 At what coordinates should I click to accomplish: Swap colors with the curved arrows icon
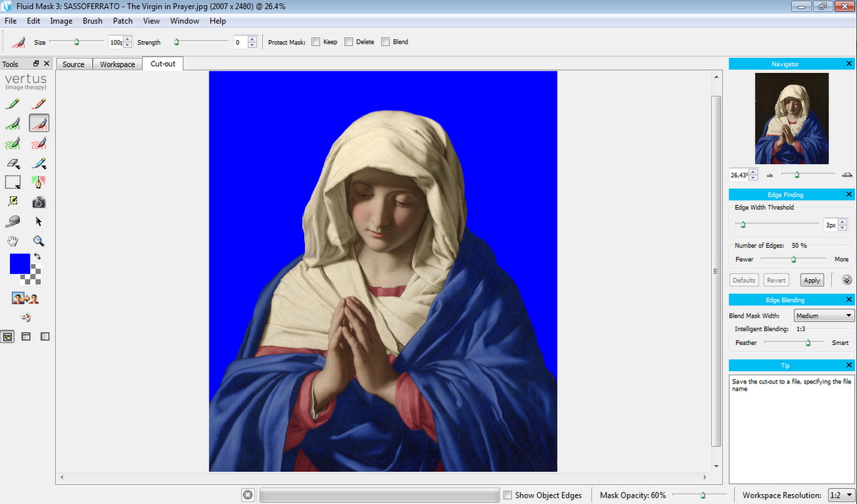(x=37, y=256)
